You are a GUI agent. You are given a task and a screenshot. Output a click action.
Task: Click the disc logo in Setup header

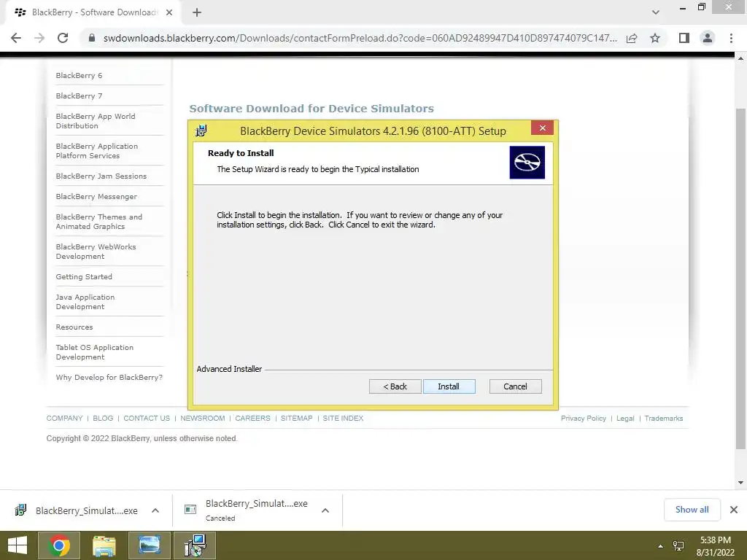pyautogui.click(x=527, y=163)
